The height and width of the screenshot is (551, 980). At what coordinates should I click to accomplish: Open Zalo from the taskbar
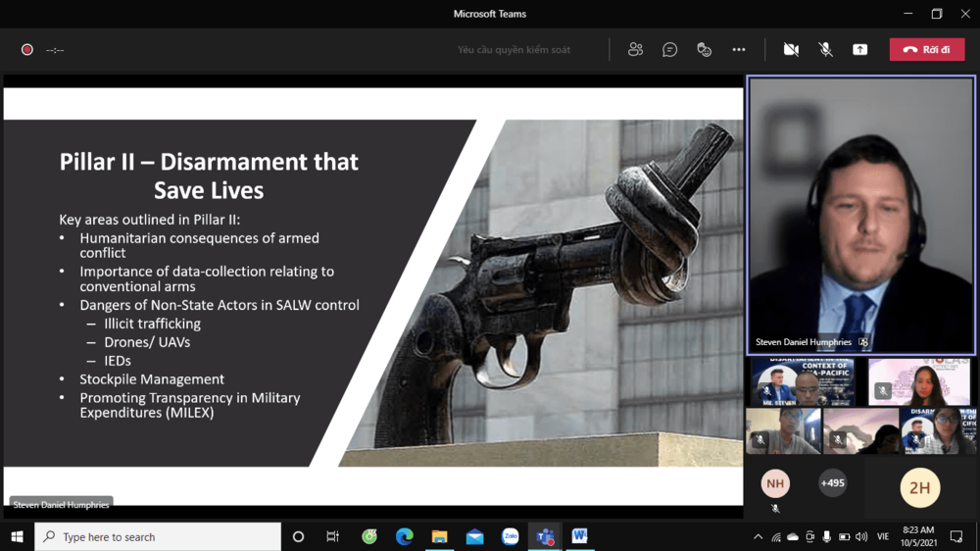point(510,536)
